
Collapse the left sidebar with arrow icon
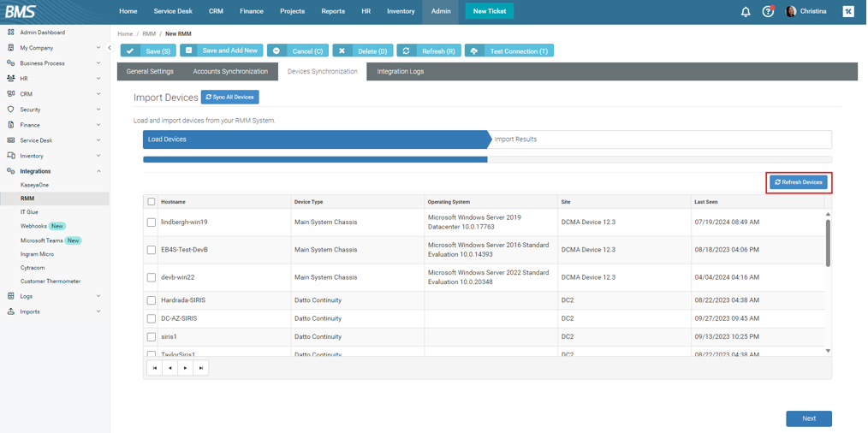(x=110, y=48)
